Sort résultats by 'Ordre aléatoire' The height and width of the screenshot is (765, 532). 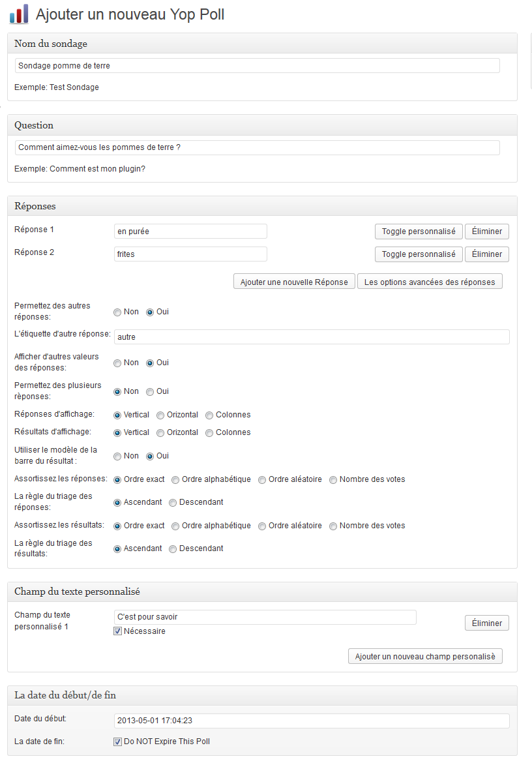(262, 526)
